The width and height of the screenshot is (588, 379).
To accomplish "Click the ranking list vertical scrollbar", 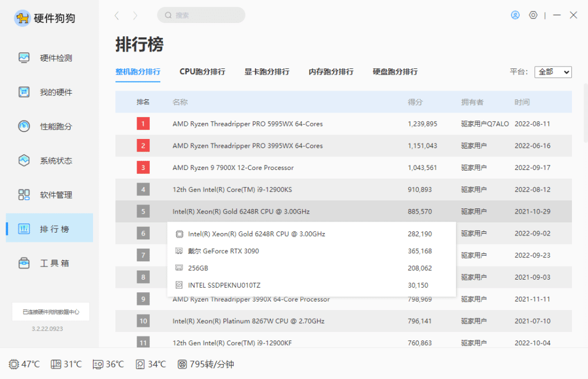I will tap(585, 113).
